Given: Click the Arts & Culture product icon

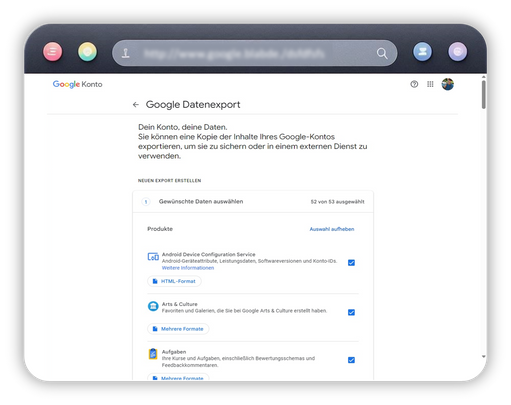Looking at the screenshot, I should 153,306.
